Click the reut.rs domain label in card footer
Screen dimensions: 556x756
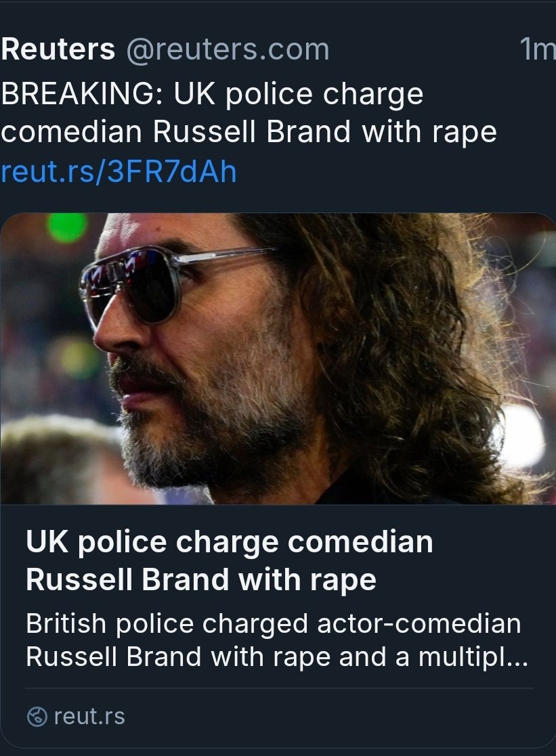pos(89,717)
